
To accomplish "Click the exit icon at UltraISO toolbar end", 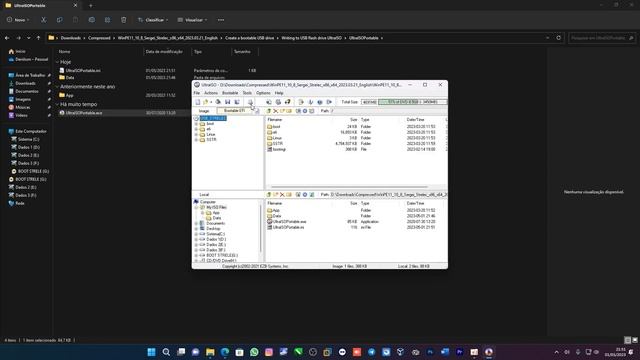I will pos(329,102).
